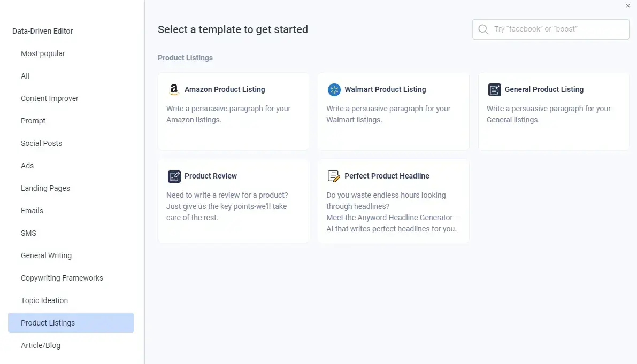Click the General Product Listing icon
Screen dimensions: 637x364
494,90
